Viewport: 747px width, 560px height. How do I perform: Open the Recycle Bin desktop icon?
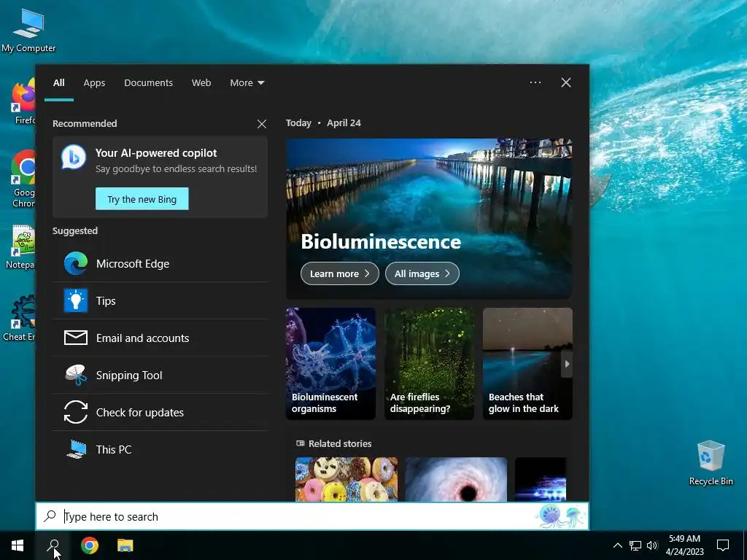[x=711, y=462]
